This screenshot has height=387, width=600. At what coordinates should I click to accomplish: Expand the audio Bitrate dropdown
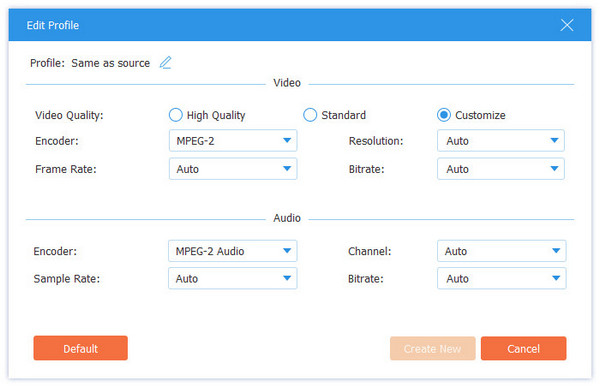tap(502, 279)
